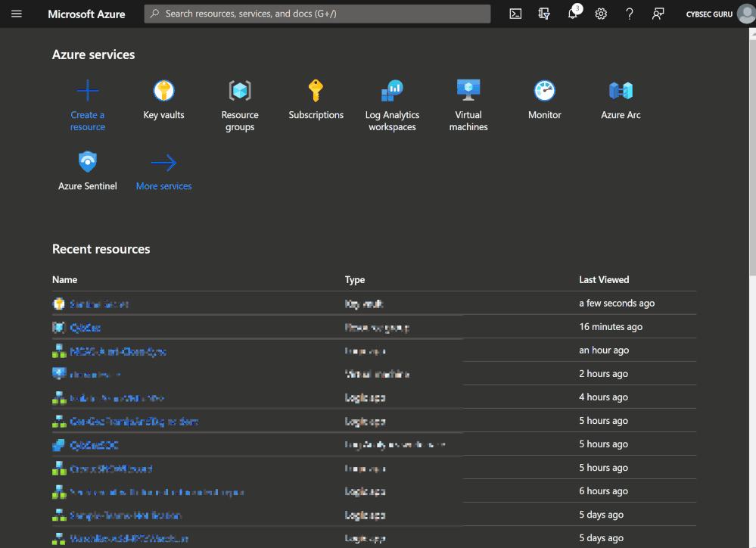Open the resource name viewed 6 hours ago
Viewport: 756px width, 548px height.
click(157, 492)
